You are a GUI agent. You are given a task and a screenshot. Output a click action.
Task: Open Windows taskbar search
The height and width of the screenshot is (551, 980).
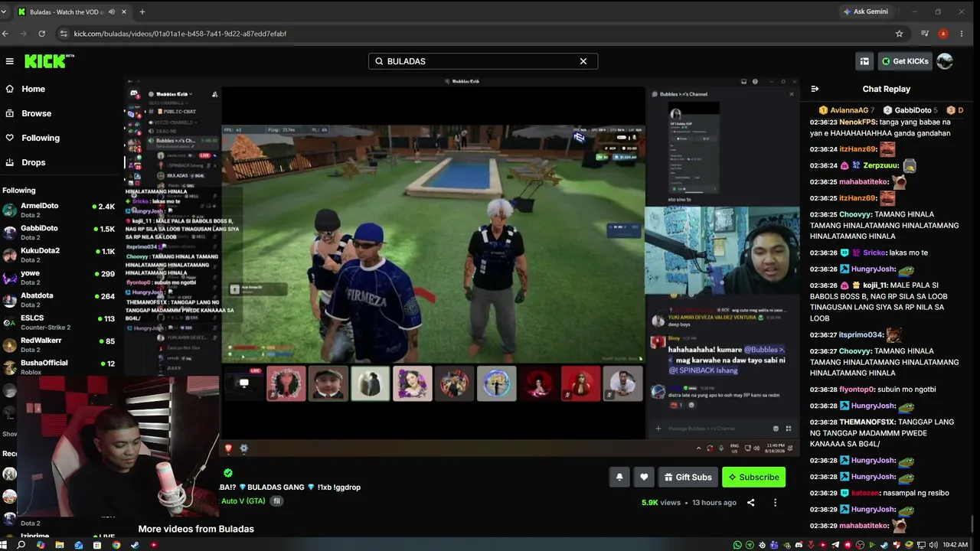point(21,545)
